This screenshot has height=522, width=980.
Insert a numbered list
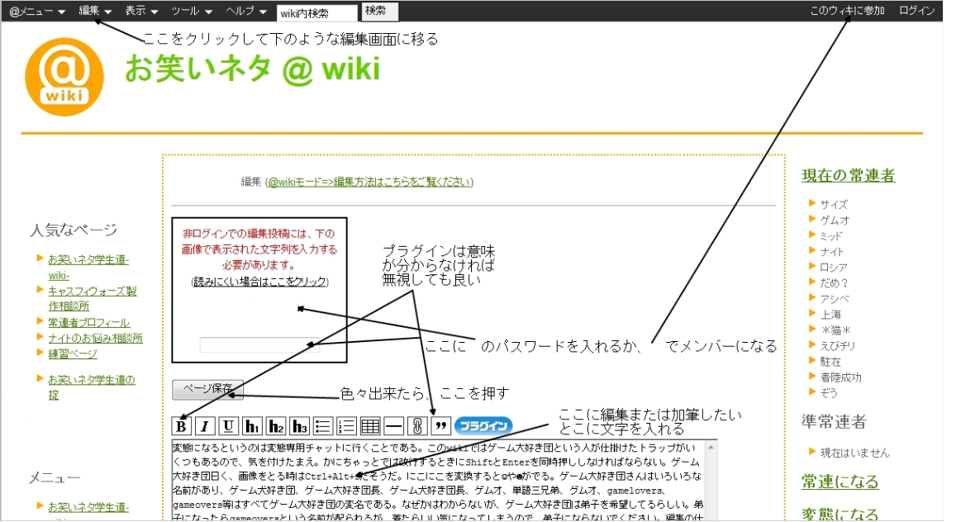coord(347,426)
